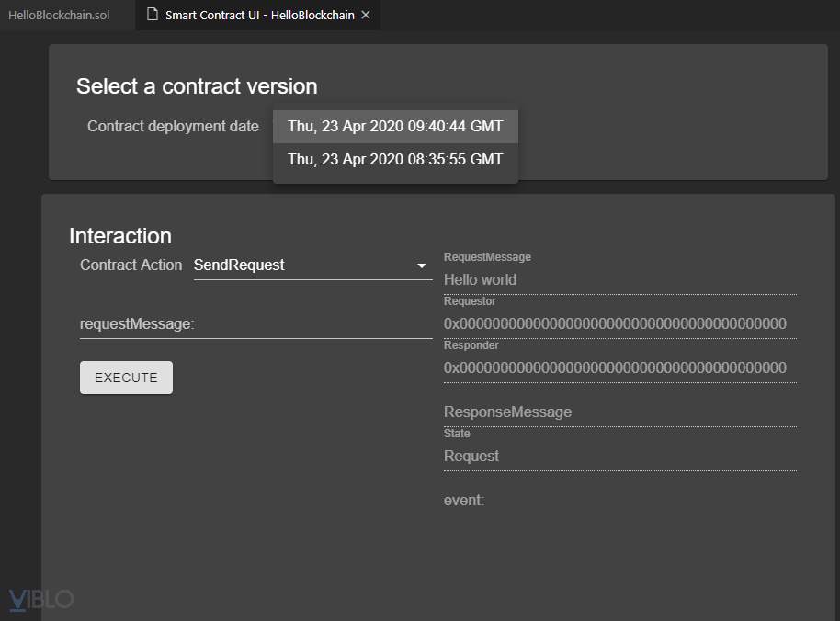Image resolution: width=840 pixels, height=621 pixels.
Task: Select the Smart Contract UI - HelloBlockchain tab
Action: click(x=260, y=16)
